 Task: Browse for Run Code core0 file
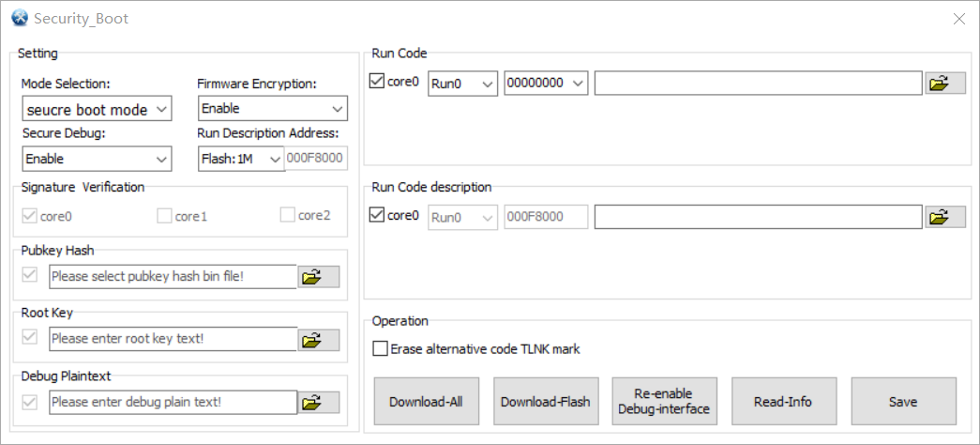click(x=945, y=84)
